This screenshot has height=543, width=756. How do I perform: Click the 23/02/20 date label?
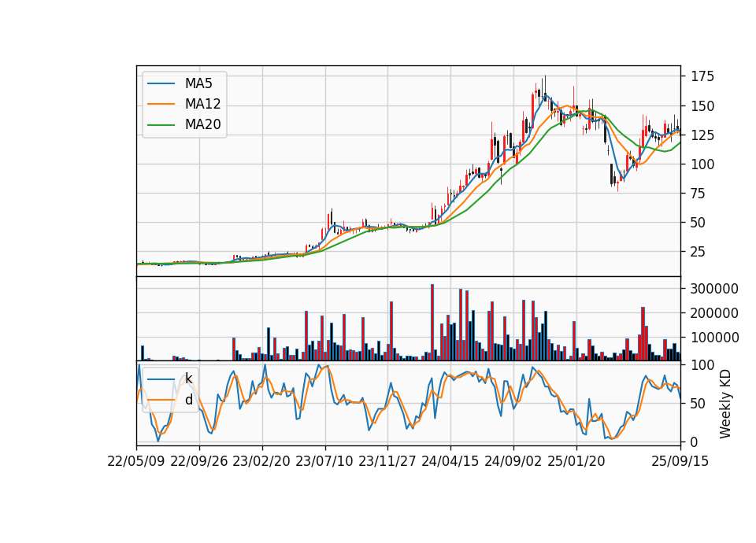coord(261,462)
